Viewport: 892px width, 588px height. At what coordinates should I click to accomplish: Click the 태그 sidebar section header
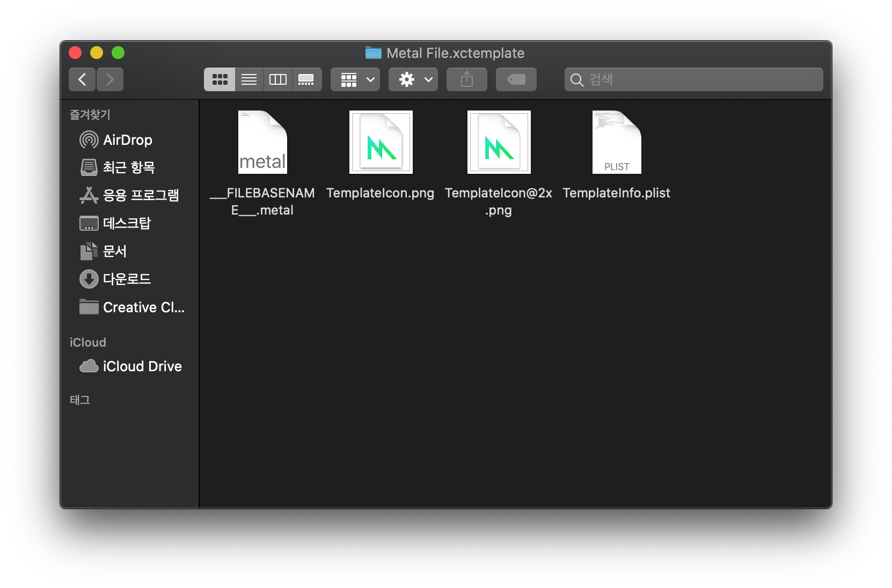point(80,400)
